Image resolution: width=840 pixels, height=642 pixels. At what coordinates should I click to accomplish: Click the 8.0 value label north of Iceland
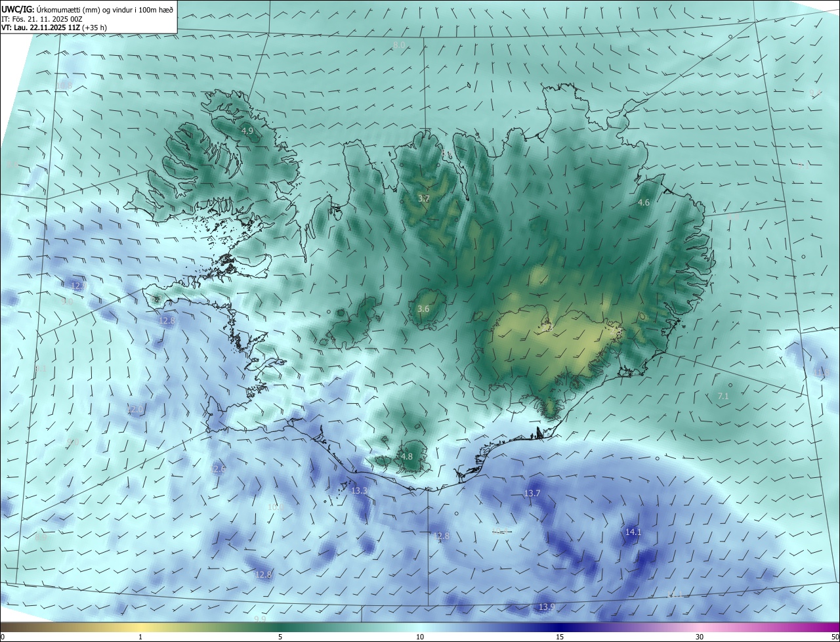pyautogui.click(x=399, y=45)
